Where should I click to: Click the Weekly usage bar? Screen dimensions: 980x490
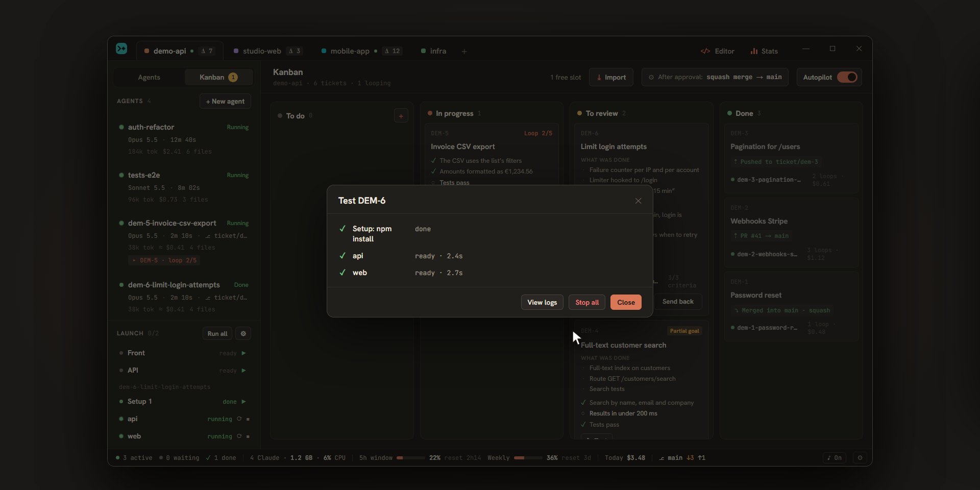pos(528,458)
